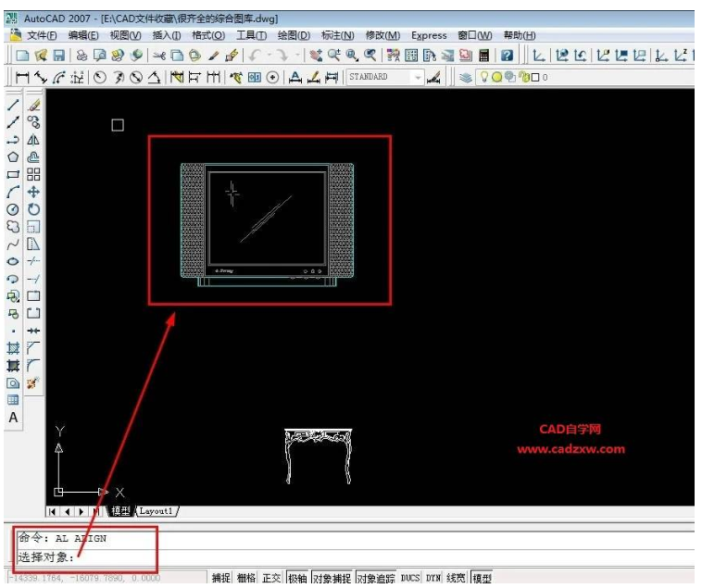Toggle layer 0 on/off light bulb
The width and height of the screenshot is (702, 588).
(x=484, y=77)
